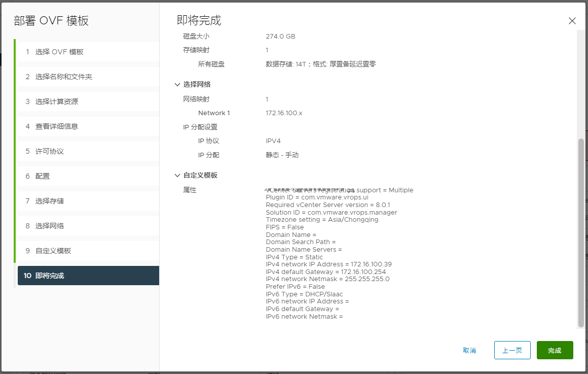Select current step 10 即将完成
Viewport: 588px width, 374px height.
pyautogui.click(x=50, y=276)
